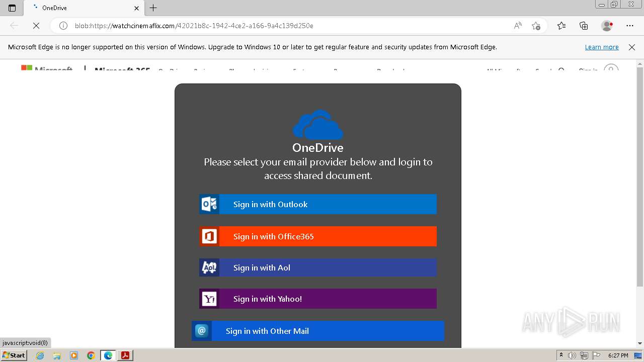The height and width of the screenshot is (362, 644).
Task: Click the Aol logo icon
Action: [209, 267]
